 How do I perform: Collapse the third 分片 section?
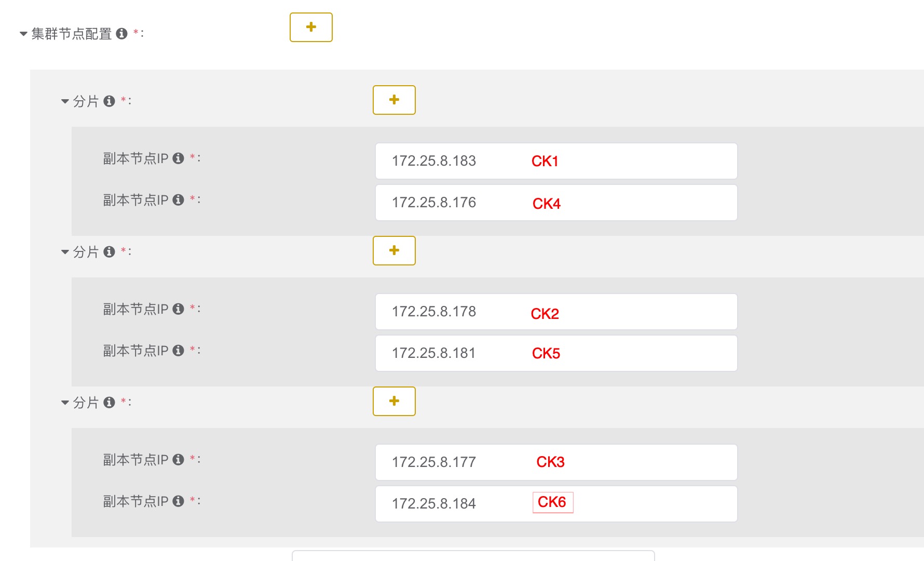[65, 403]
